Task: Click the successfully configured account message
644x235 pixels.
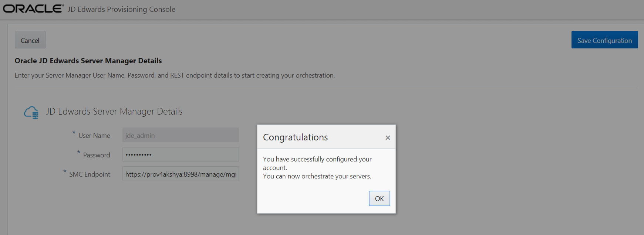Action: coord(317,163)
